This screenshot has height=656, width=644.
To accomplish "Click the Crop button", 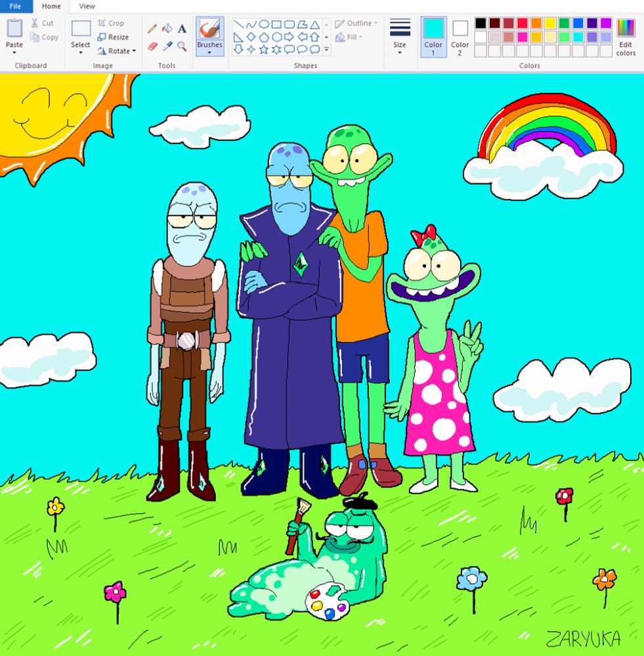I will 111,24.
